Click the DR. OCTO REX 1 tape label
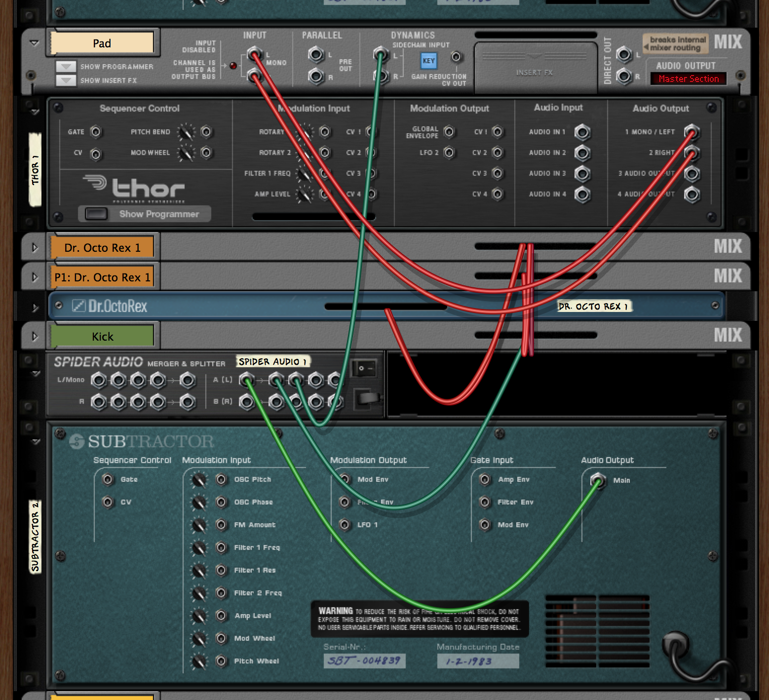 [x=594, y=306]
